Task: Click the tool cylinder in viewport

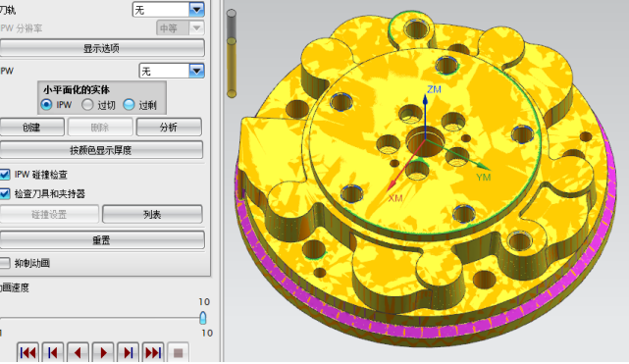Action: 232,54
